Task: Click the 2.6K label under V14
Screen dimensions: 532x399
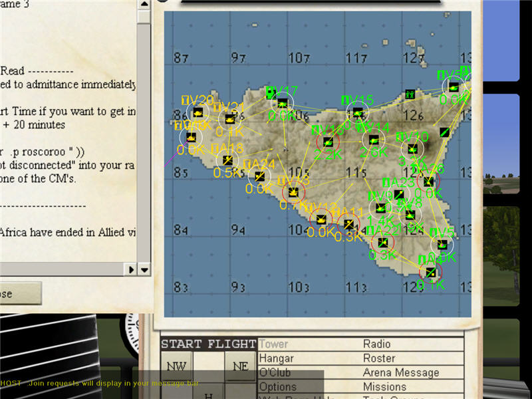Action: click(374, 152)
